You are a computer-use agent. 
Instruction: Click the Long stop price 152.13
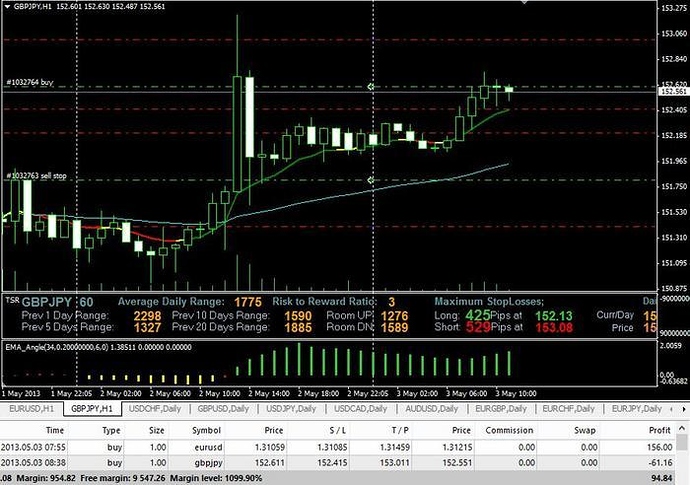pyautogui.click(x=554, y=316)
